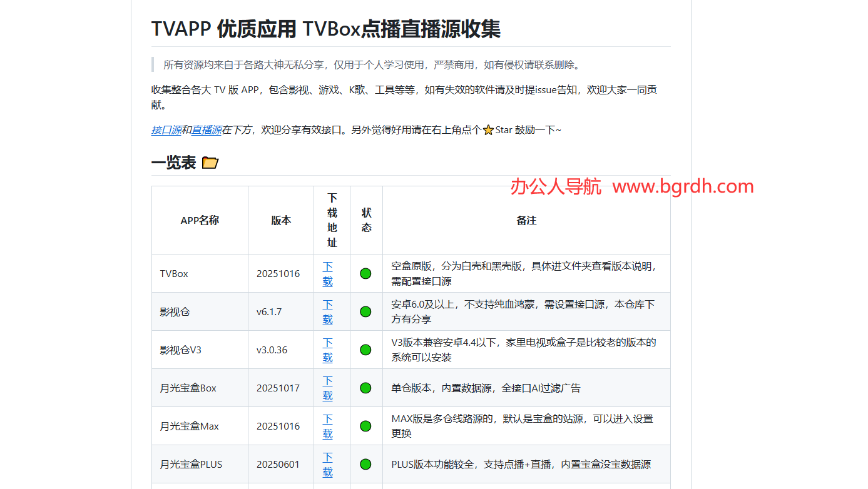The image size is (868, 489).
Task: Click the green status dot for TVBox
Action: click(x=366, y=273)
